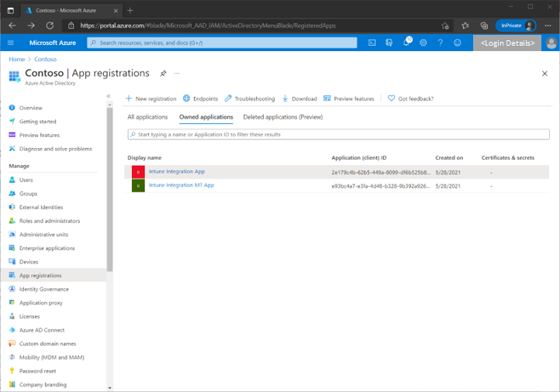This screenshot has width=560, height=392.
Task: Click the browser address bar
Action: point(258,26)
